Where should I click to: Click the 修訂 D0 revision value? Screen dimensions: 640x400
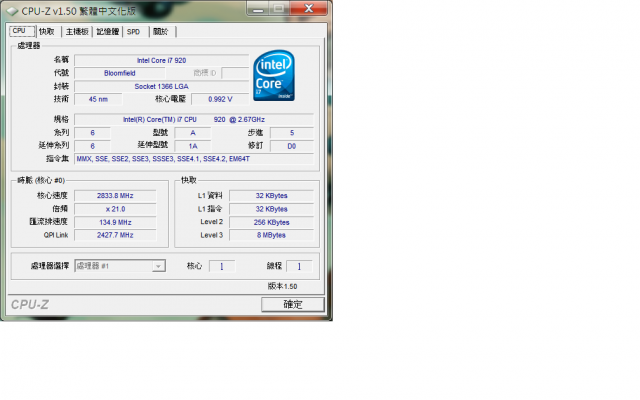pos(292,146)
